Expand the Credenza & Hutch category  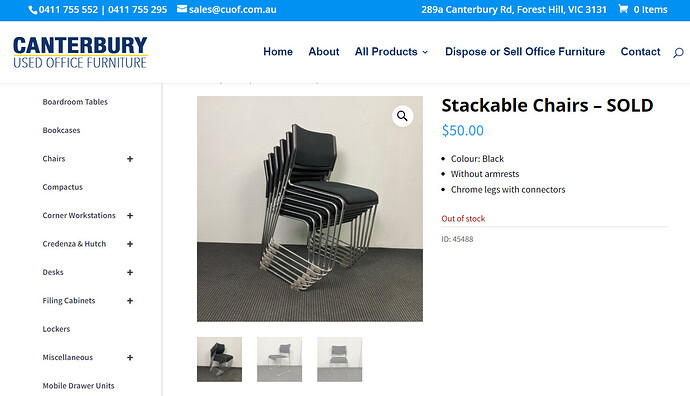(130, 244)
